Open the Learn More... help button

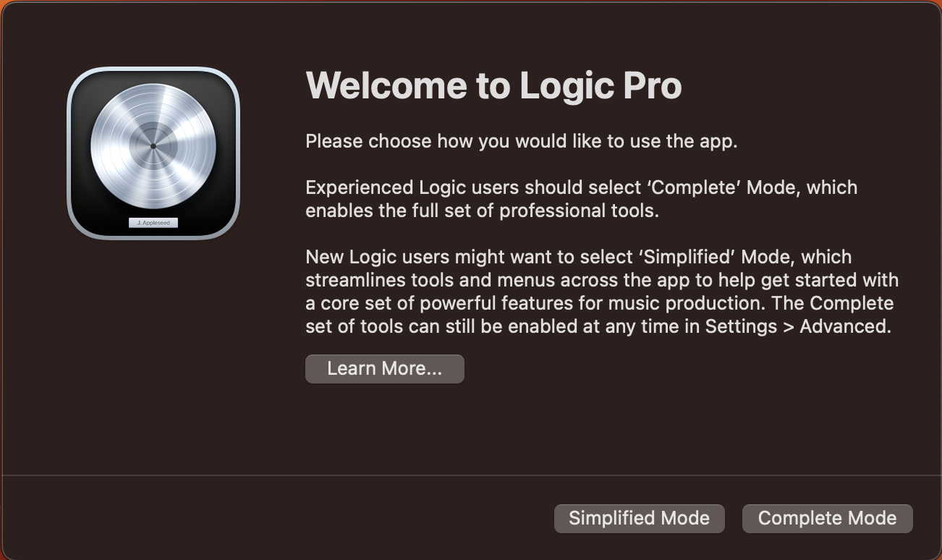(x=384, y=368)
